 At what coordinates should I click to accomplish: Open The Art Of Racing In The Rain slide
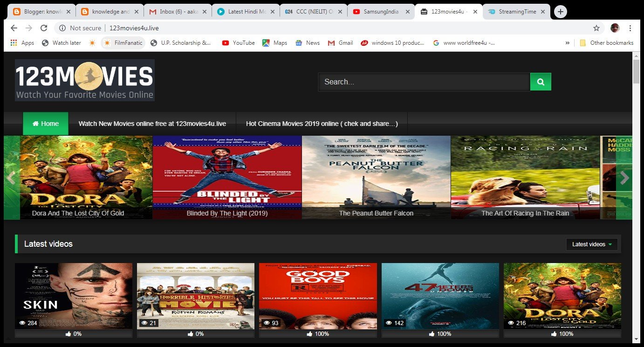525,178
